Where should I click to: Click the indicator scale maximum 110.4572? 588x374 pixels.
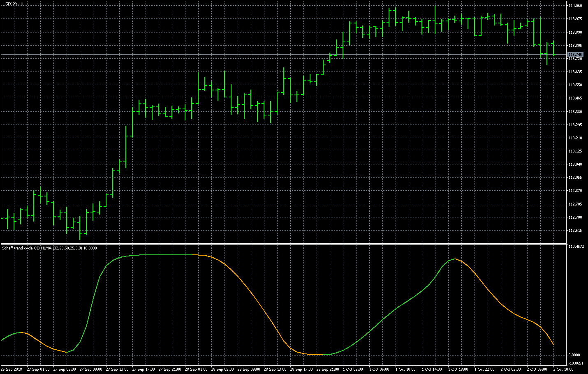pos(576,247)
